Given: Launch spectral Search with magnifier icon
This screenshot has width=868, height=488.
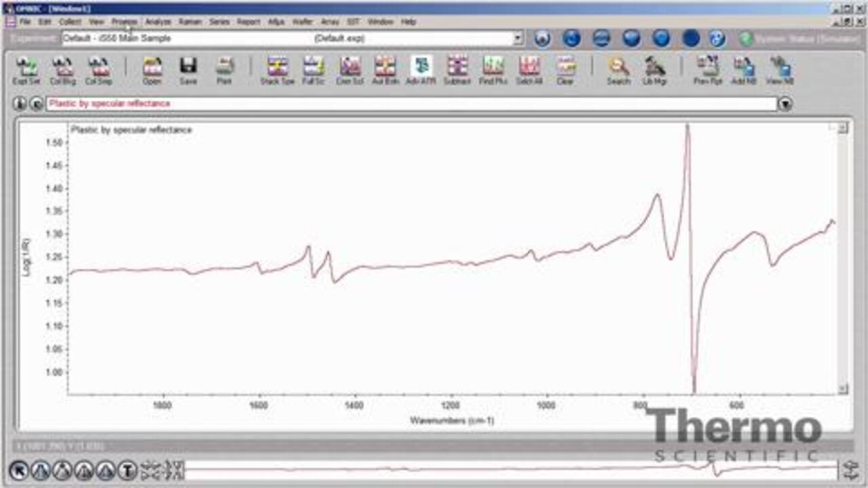Looking at the screenshot, I should (618, 70).
